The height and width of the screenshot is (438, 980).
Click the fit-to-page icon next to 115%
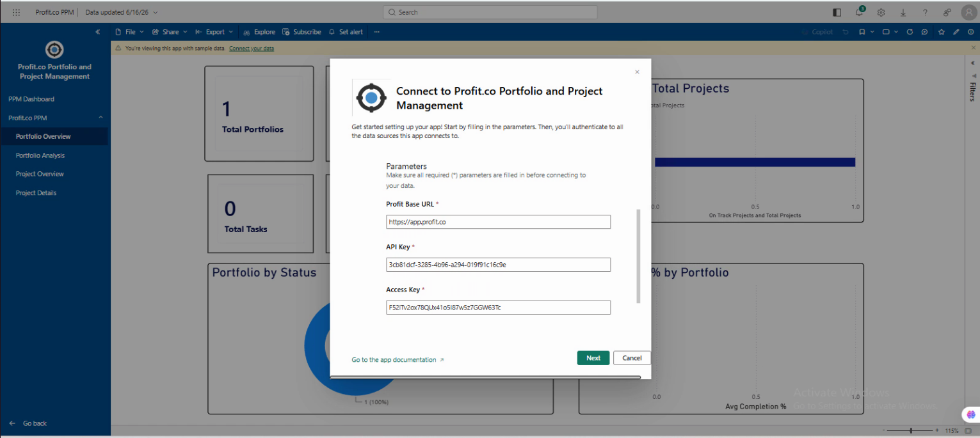point(968,431)
